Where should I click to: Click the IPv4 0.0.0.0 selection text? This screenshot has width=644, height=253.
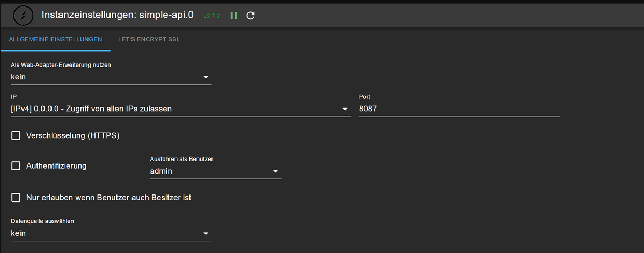click(x=91, y=109)
